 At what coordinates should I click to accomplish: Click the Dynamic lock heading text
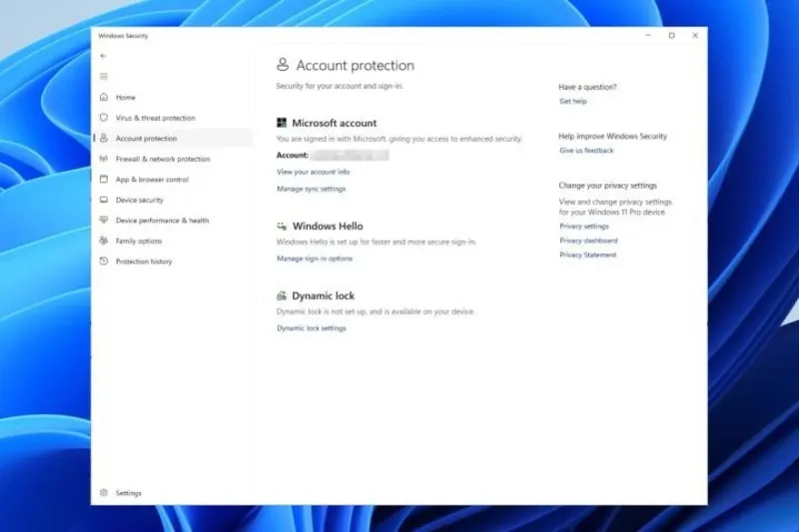pyautogui.click(x=323, y=295)
